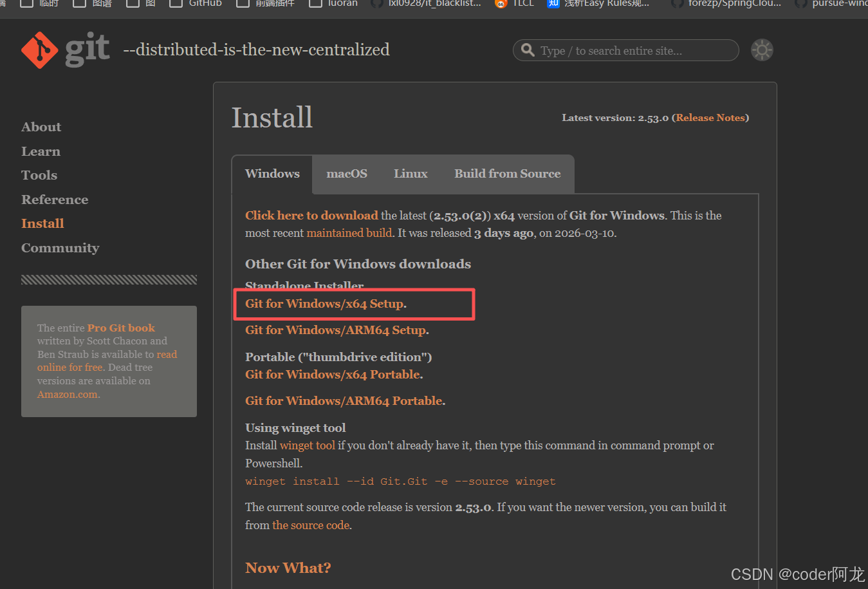Open the Learn section in the sidebar
The width and height of the screenshot is (868, 589).
coord(41,151)
